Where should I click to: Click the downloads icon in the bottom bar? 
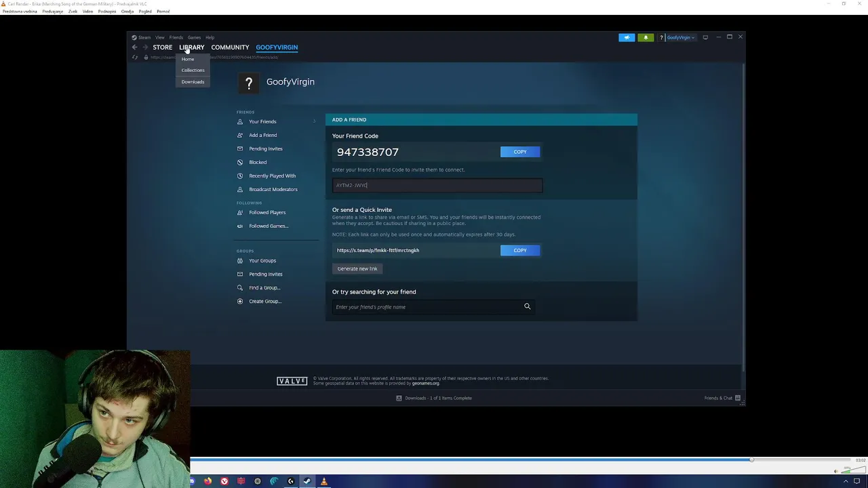[399, 398]
